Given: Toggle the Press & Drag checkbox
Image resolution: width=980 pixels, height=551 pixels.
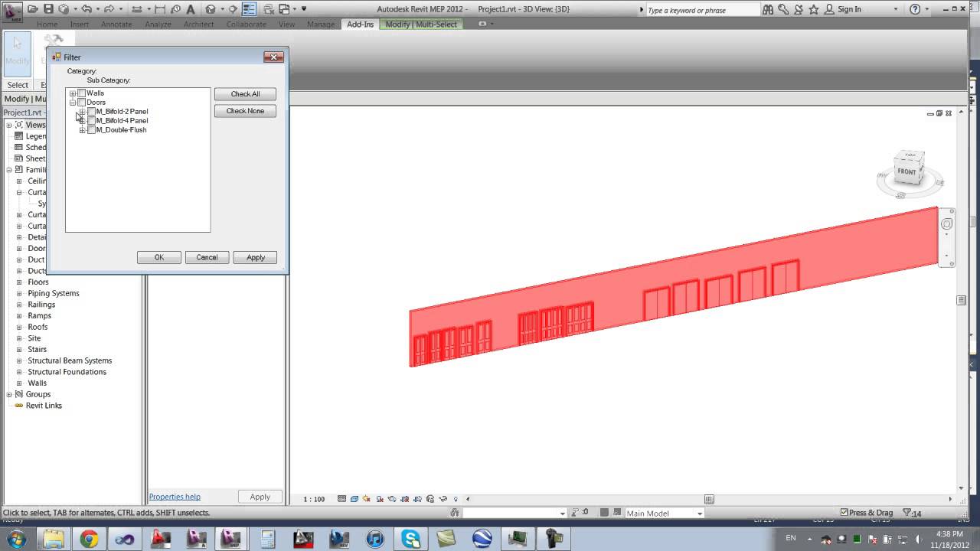Looking at the screenshot, I should [844, 513].
